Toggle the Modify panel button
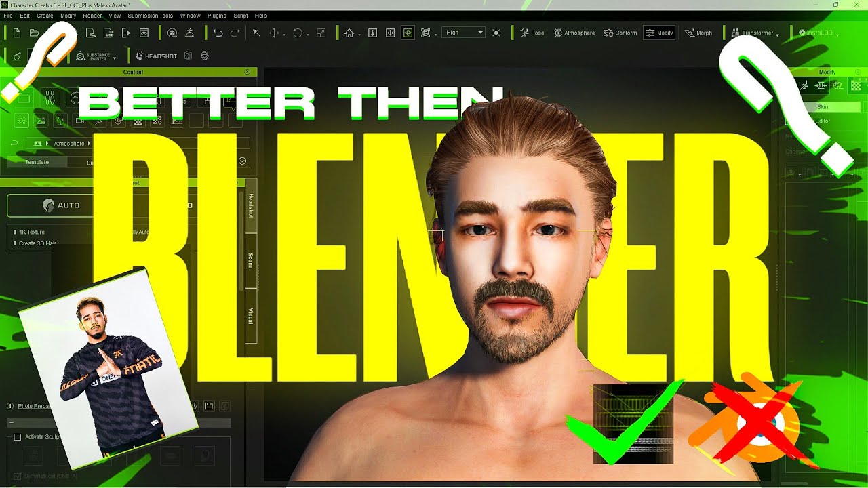This screenshot has height=488, width=868. click(x=658, y=33)
